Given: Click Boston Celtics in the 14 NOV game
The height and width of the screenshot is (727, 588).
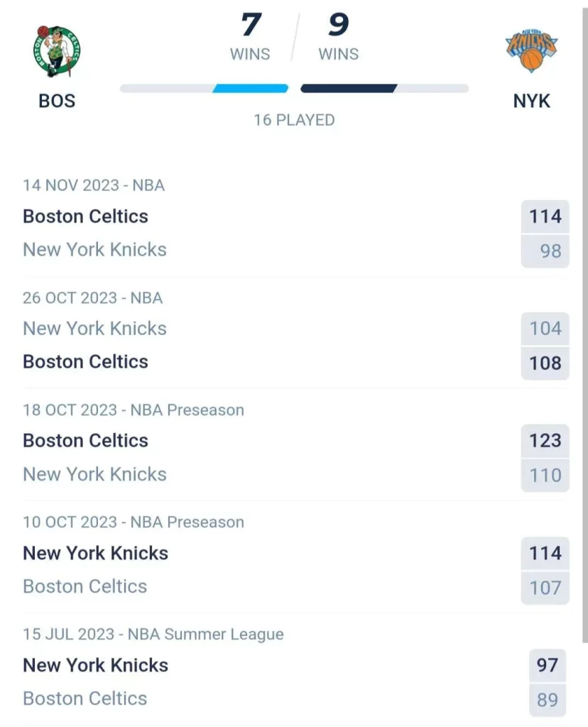Looking at the screenshot, I should [x=86, y=217].
